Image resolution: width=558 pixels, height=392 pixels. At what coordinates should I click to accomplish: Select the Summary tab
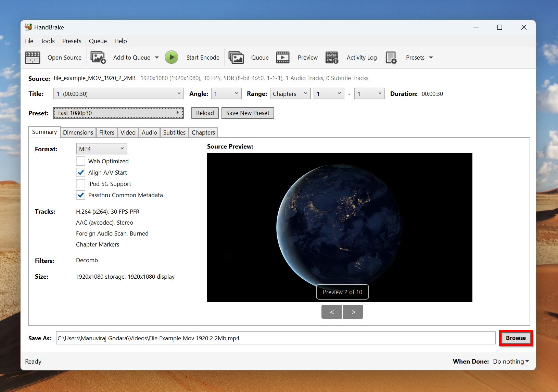tap(45, 132)
